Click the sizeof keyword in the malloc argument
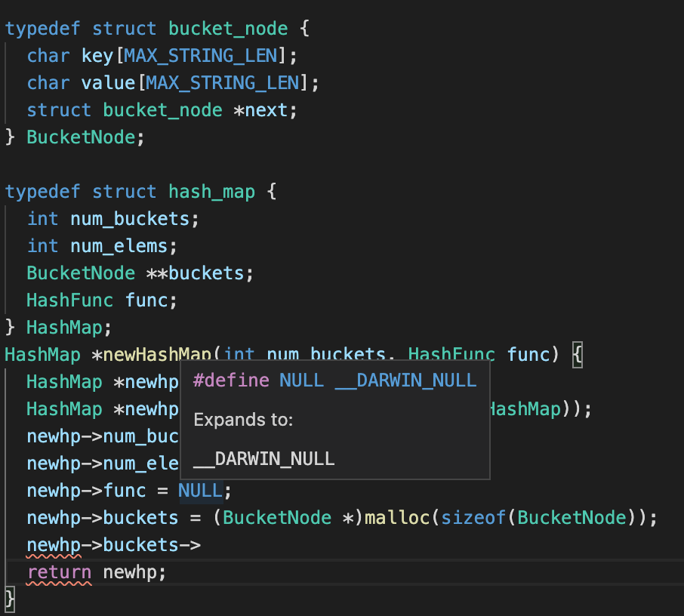The width and height of the screenshot is (684, 616). [x=478, y=517]
